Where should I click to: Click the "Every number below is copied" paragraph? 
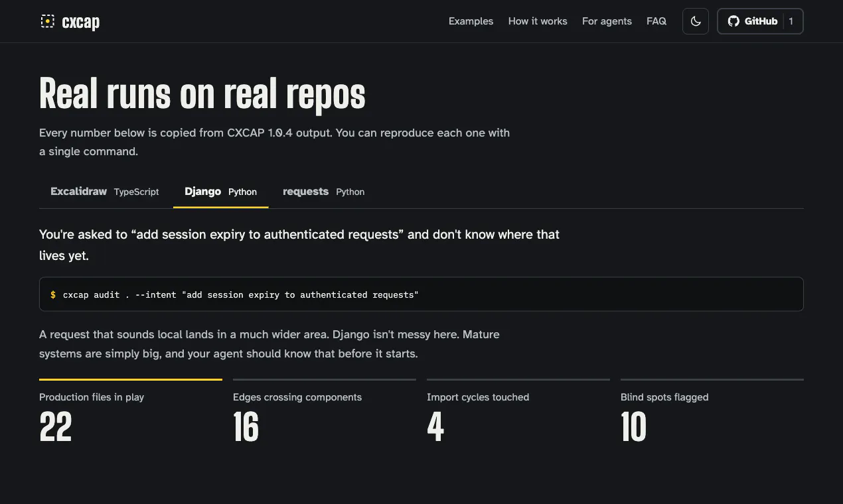tap(275, 142)
